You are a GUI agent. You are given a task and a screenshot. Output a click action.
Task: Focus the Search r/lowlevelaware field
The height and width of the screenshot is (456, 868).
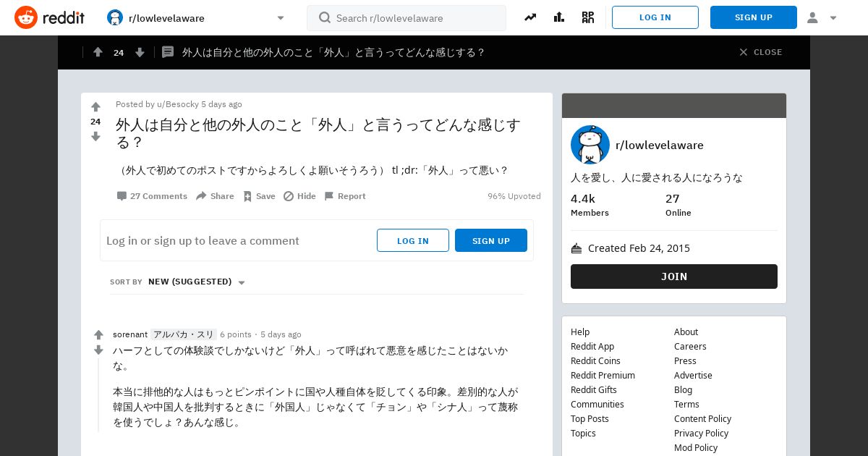point(407,18)
